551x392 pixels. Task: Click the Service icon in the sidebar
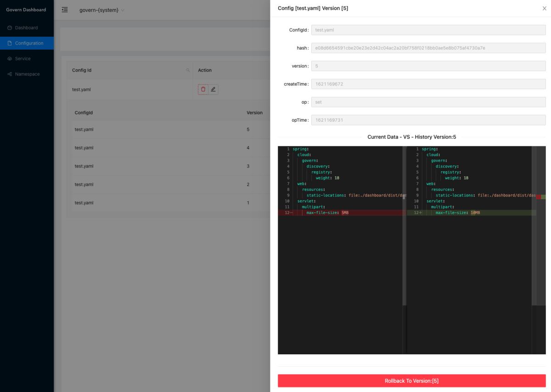[10, 59]
